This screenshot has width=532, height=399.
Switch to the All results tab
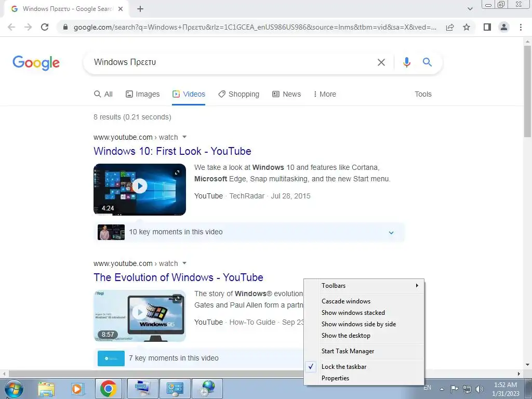click(x=103, y=94)
